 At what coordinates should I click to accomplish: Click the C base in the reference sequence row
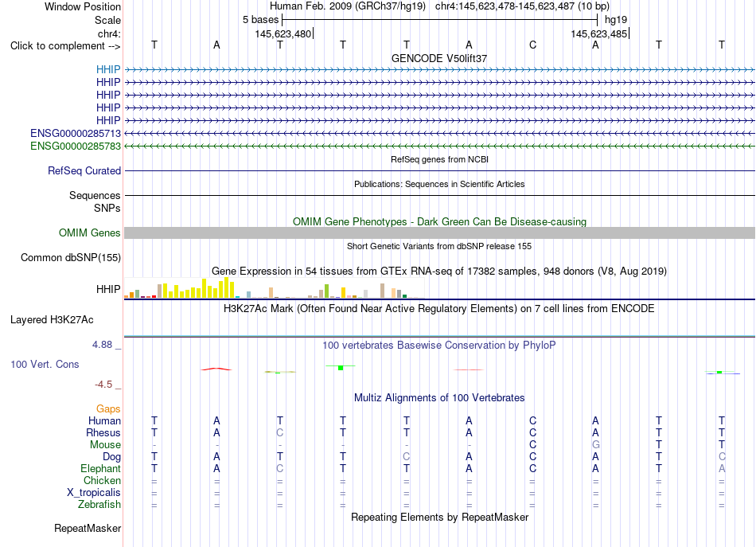tap(532, 45)
